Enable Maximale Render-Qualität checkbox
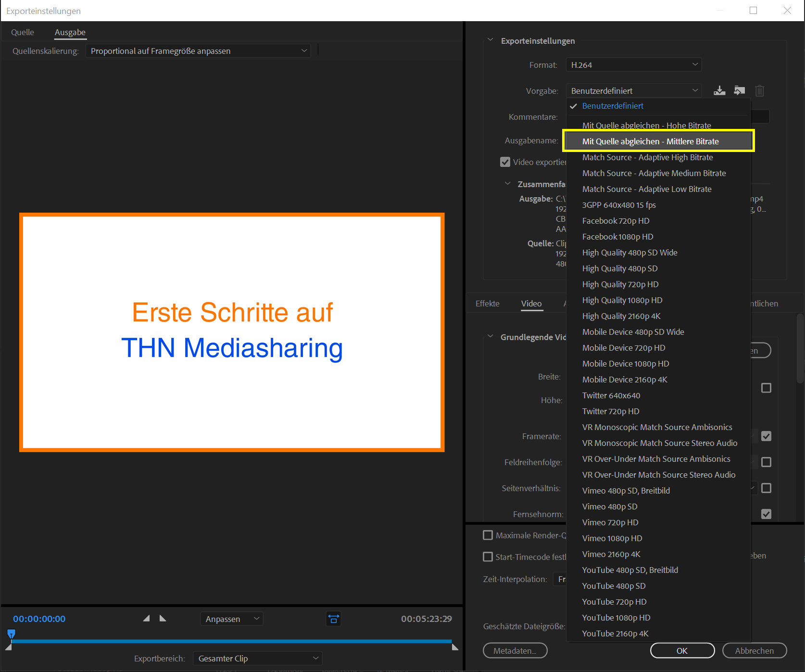Image resolution: width=805 pixels, height=672 pixels. click(x=488, y=535)
